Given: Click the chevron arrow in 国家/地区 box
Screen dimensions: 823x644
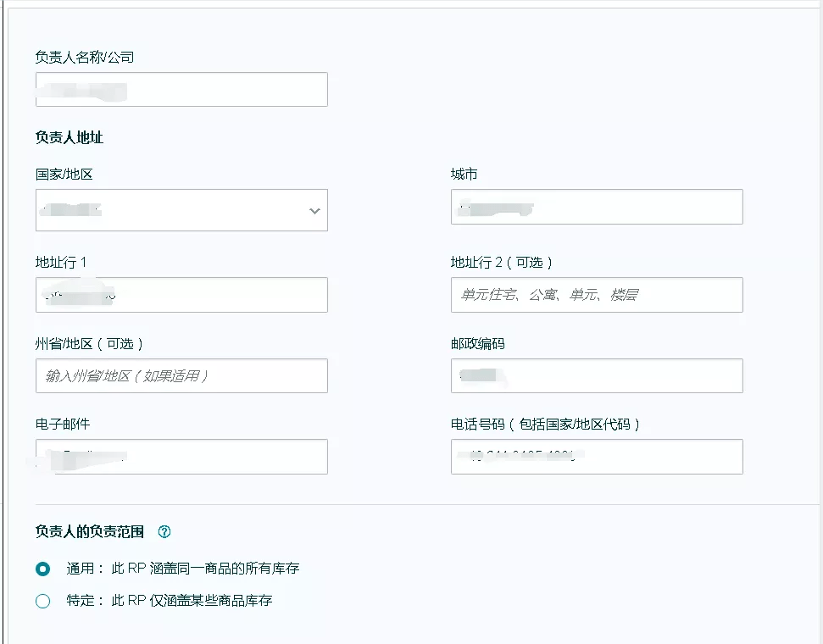Looking at the screenshot, I should click(x=315, y=211).
